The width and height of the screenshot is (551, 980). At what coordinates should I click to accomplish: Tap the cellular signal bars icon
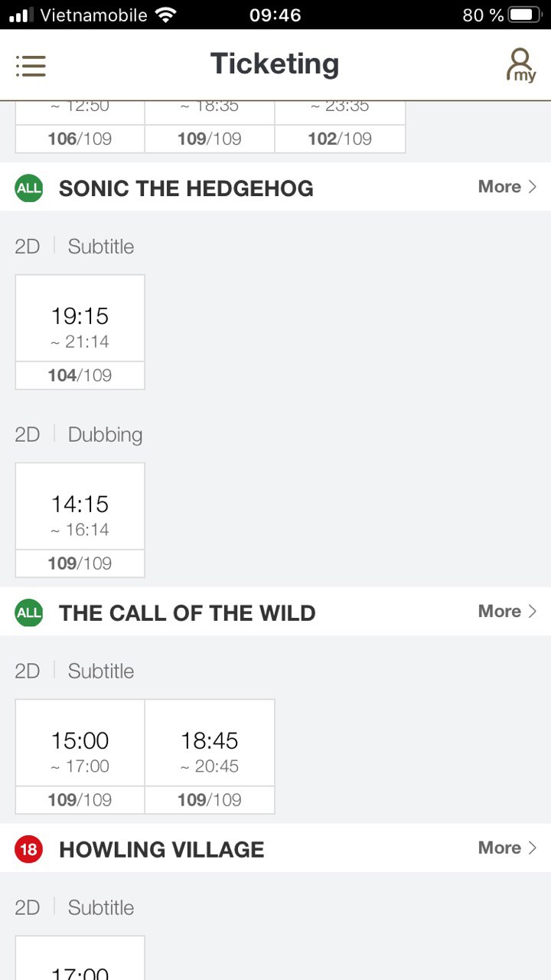(x=21, y=15)
